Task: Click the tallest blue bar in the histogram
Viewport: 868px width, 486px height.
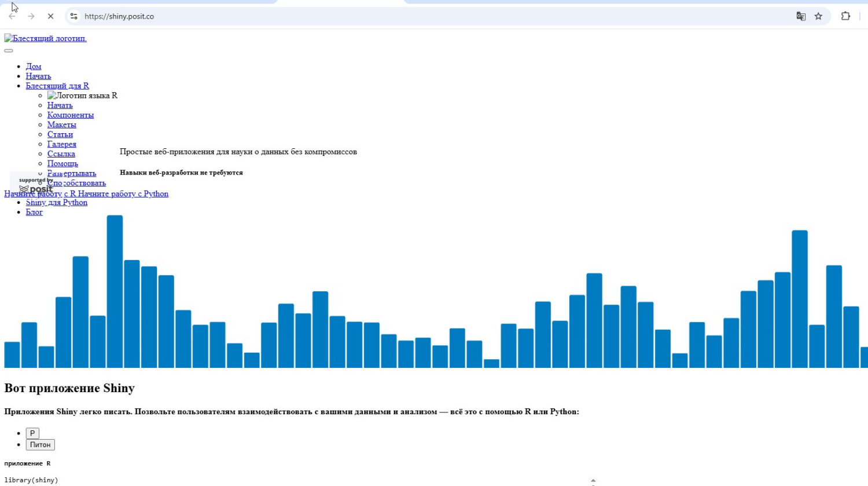Action: pos(115,291)
